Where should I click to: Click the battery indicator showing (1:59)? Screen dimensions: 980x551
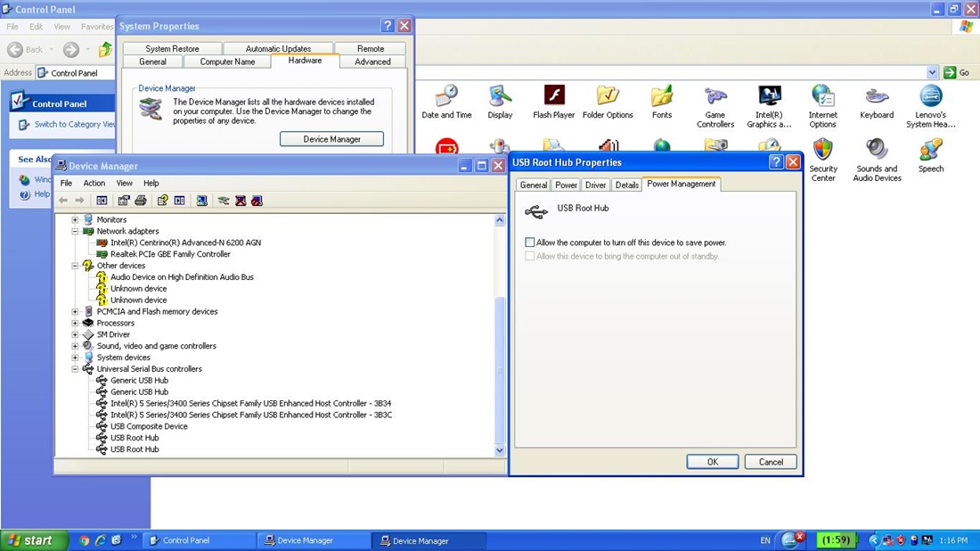[836, 539]
